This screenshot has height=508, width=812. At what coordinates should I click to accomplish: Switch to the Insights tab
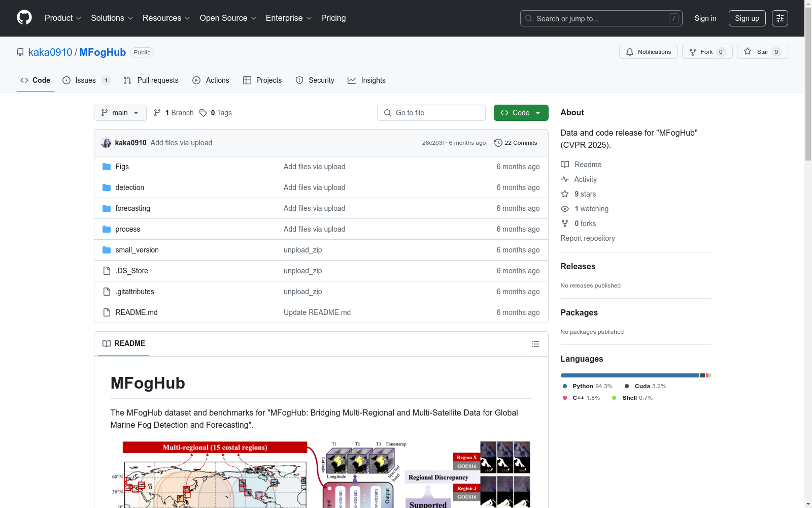coord(366,80)
